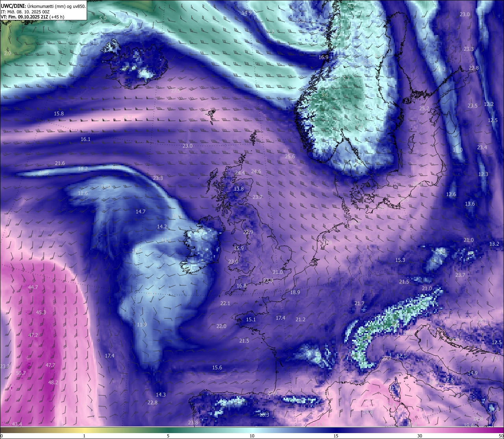This screenshot has height=439, width=504.
Task: Click the 16.9 value near Norway's coast
Action: point(323,57)
